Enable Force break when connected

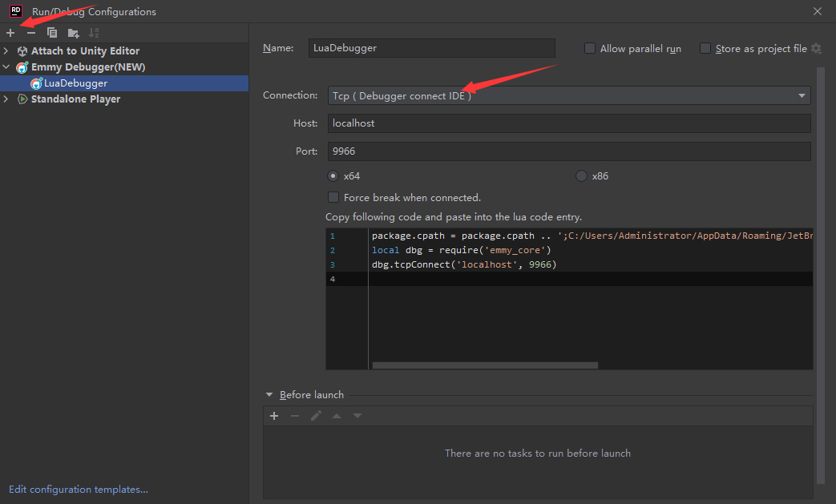pyautogui.click(x=333, y=197)
